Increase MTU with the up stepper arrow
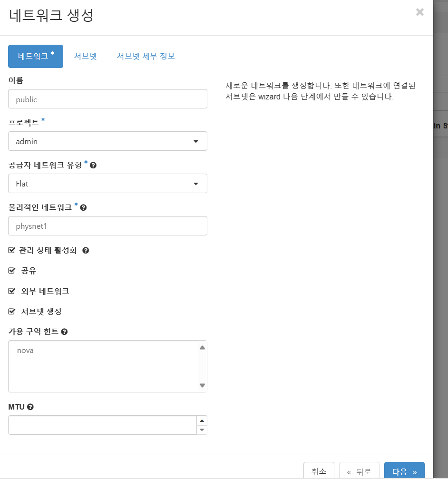Viewport: 448px width, 479px height. [202, 420]
